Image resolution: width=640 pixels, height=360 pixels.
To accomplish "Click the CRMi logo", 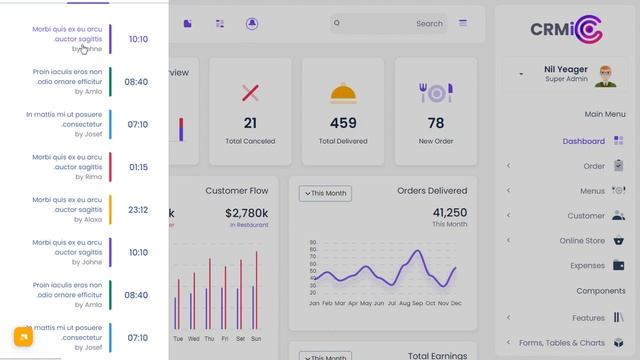I will 567,29.
